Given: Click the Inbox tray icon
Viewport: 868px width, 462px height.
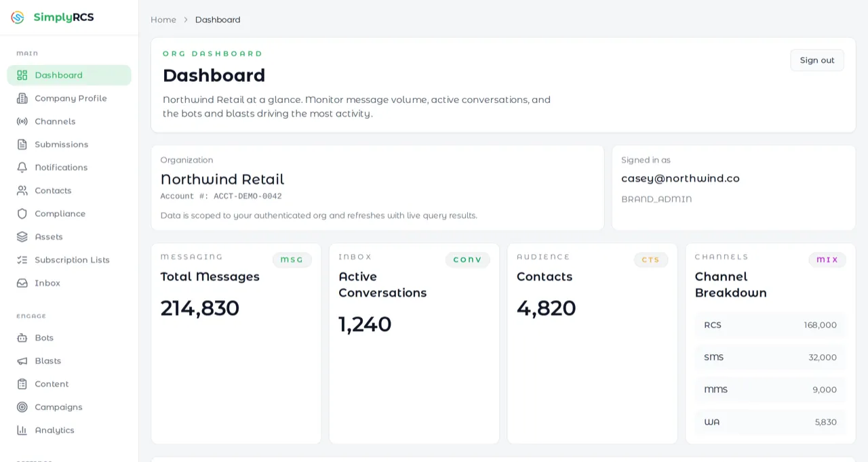Looking at the screenshot, I should tap(22, 282).
